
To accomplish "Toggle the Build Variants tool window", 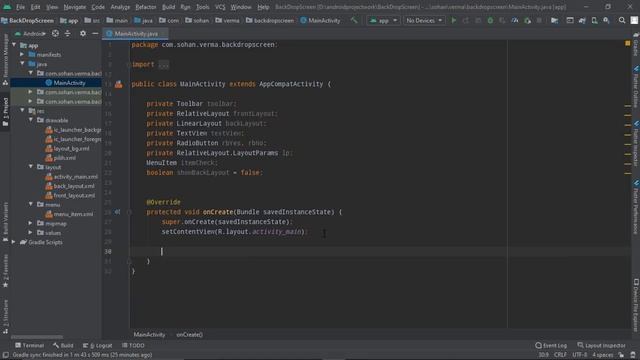I will [x=5, y=222].
